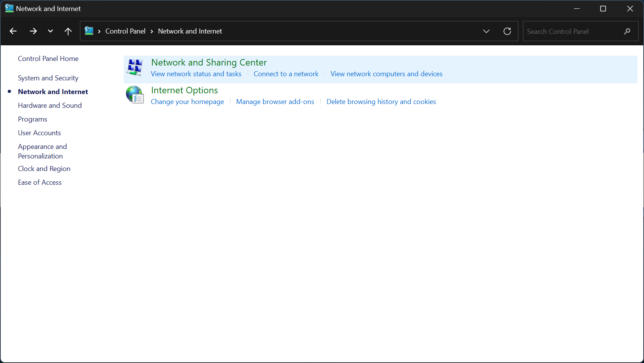Maximize the Network and Internet window
The width and height of the screenshot is (644, 363).
point(603,8)
